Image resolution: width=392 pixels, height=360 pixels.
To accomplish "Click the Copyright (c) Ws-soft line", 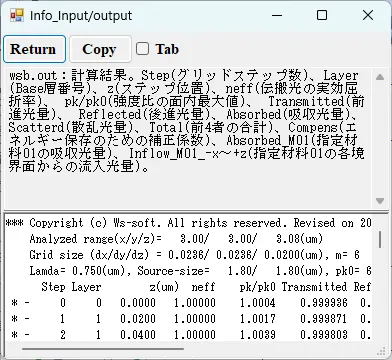I will [x=188, y=223].
